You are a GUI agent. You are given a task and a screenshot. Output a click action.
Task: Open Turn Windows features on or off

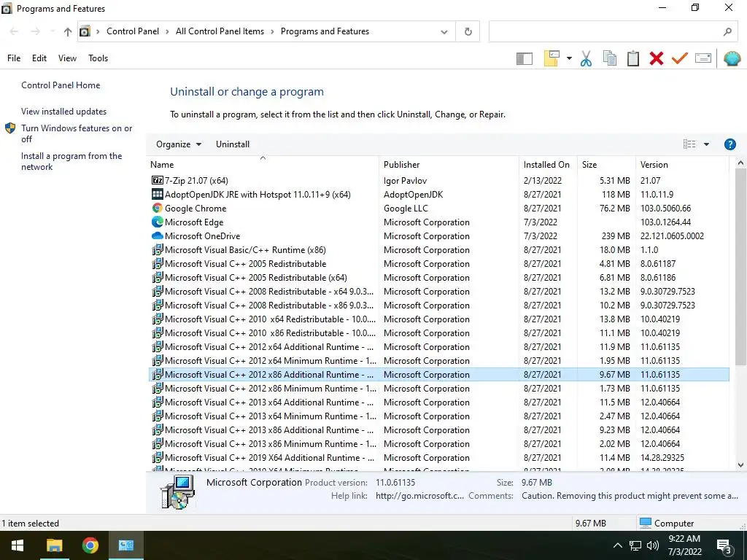(77, 133)
